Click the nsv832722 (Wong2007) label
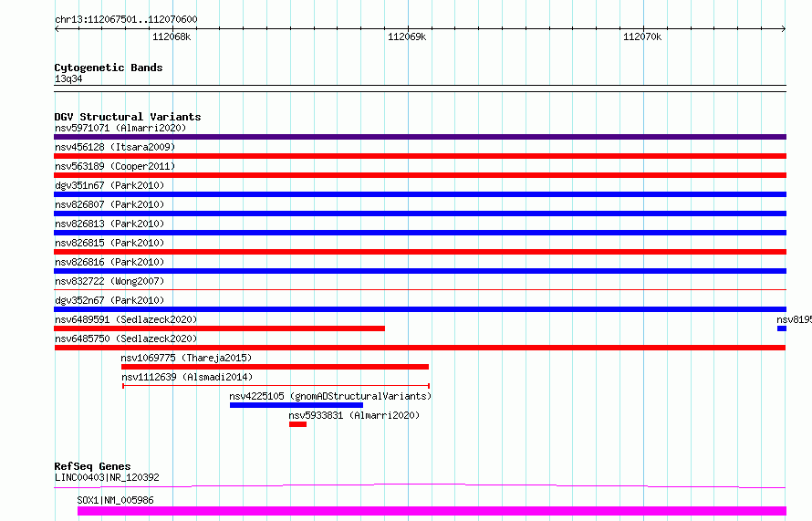The width and height of the screenshot is (812, 521). tap(109, 281)
